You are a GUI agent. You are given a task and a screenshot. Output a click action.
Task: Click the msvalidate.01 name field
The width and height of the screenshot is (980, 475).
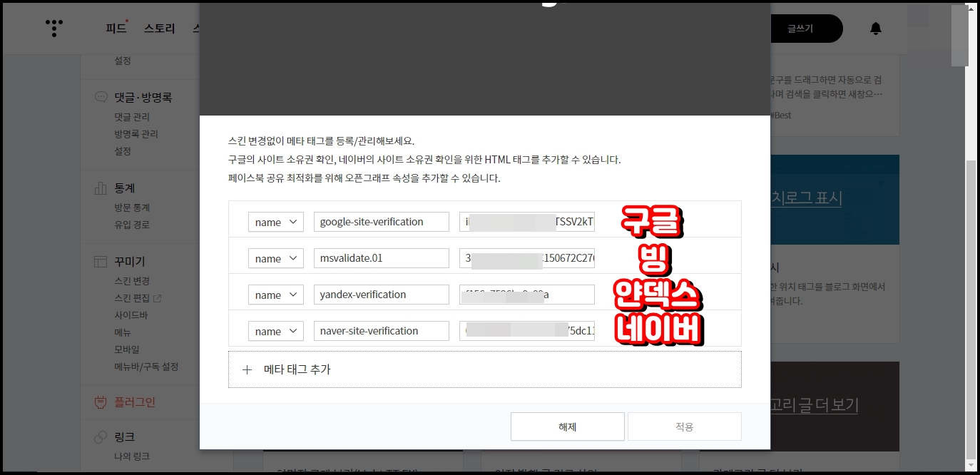382,258
